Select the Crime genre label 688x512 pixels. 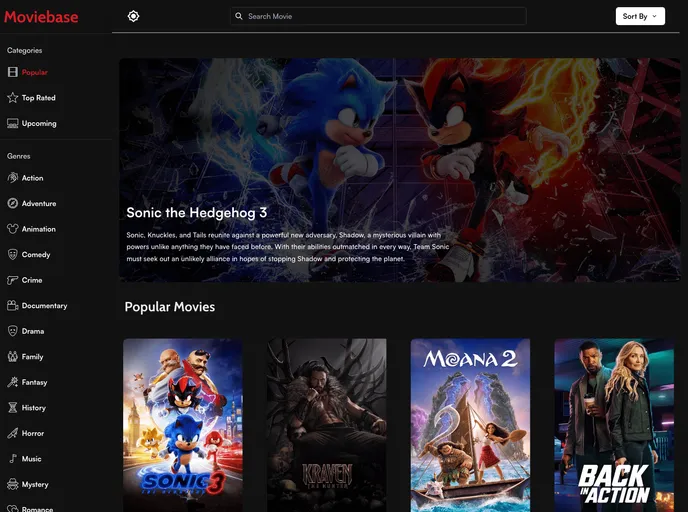tap(32, 280)
